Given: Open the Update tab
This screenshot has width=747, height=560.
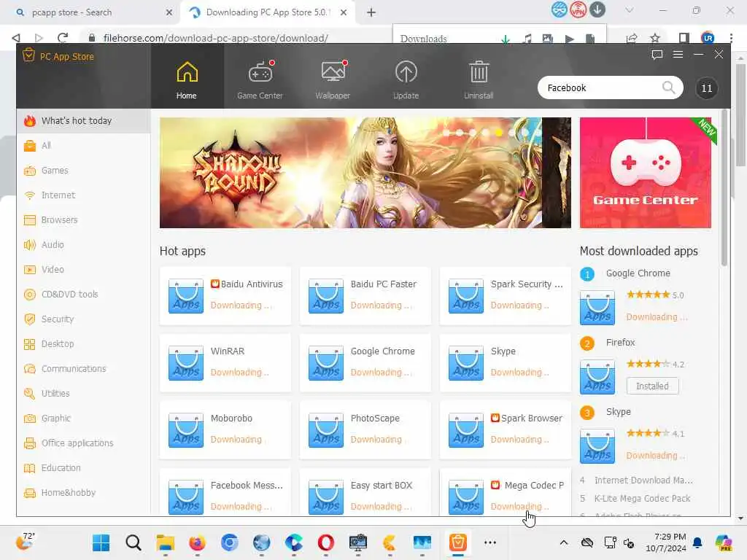Looking at the screenshot, I should 406,80.
